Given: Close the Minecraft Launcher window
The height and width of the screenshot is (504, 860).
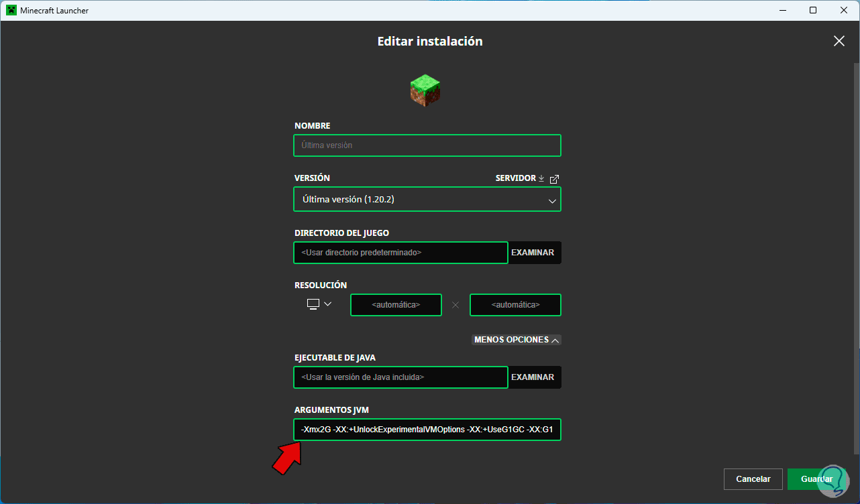Looking at the screenshot, I should tap(844, 10).
